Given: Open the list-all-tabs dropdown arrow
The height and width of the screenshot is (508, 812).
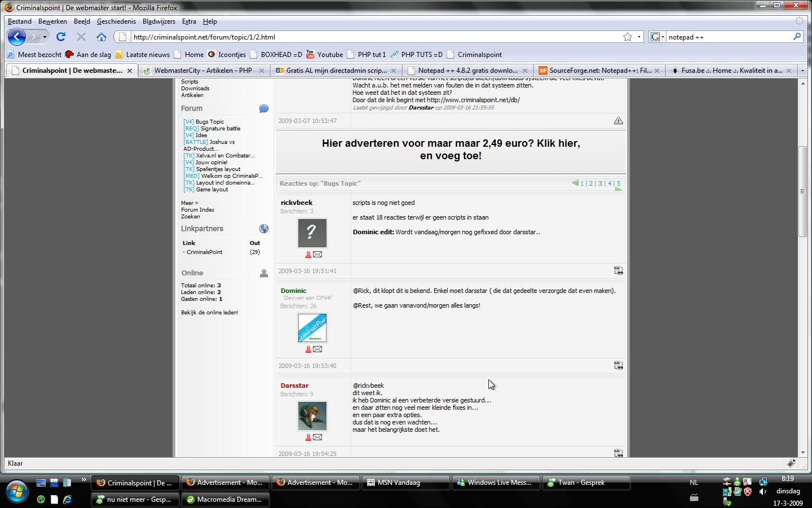Looking at the screenshot, I should [802, 71].
